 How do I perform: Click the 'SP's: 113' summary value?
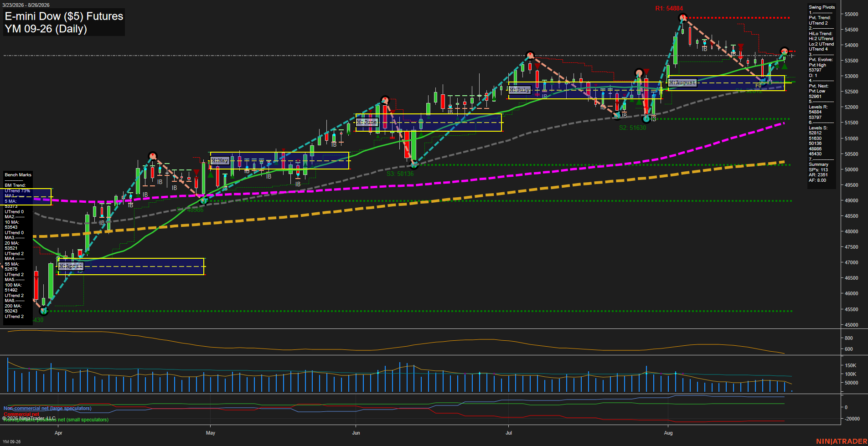pyautogui.click(x=818, y=170)
